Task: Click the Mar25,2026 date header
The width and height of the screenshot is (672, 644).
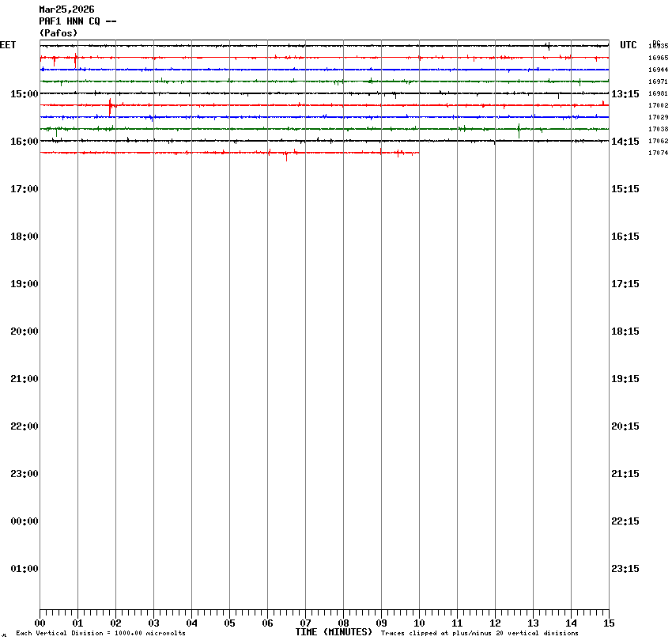Action: pos(66,9)
